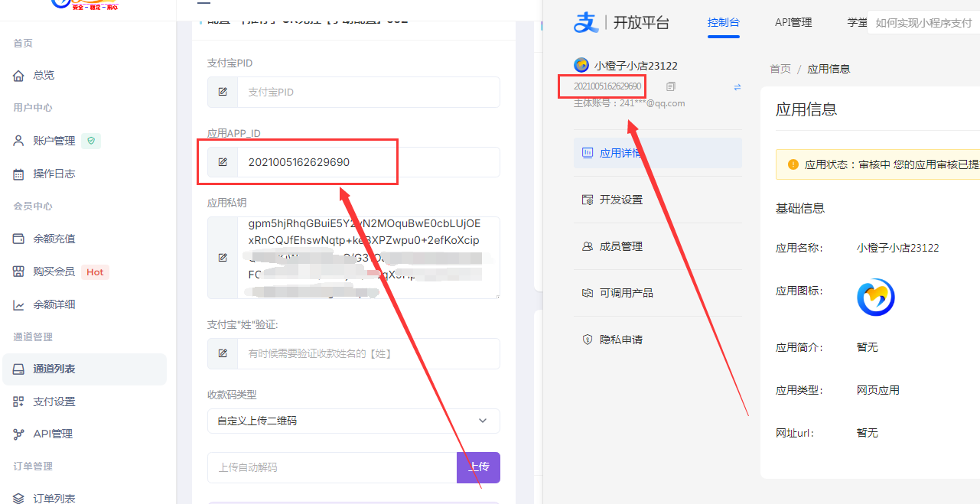Select 通道列表 channel list

pyautogui.click(x=84, y=369)
